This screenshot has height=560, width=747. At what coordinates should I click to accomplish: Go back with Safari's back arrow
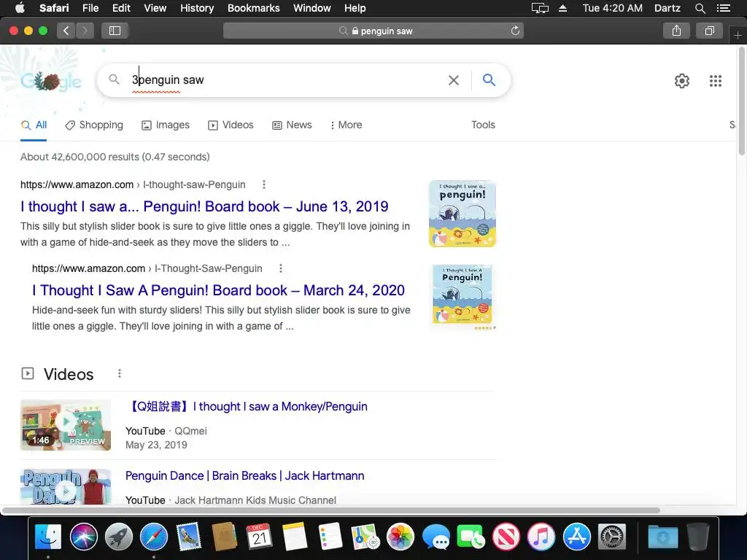[x=66, y=31]
